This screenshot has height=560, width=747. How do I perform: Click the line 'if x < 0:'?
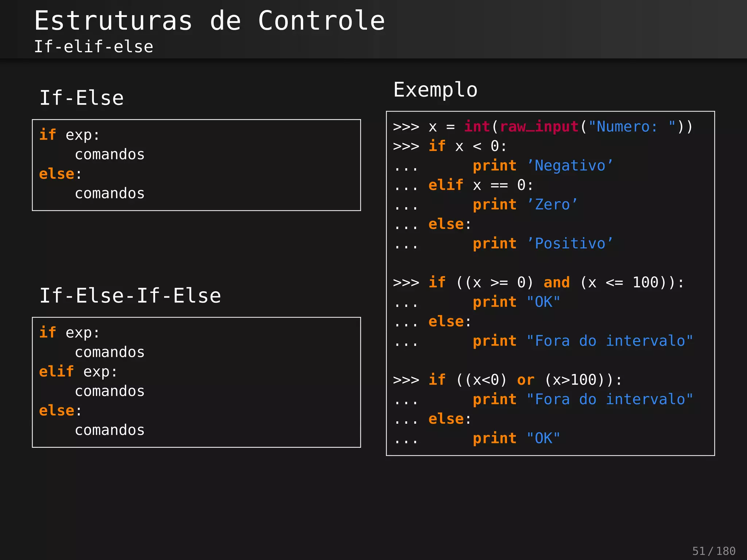(468, 146)
